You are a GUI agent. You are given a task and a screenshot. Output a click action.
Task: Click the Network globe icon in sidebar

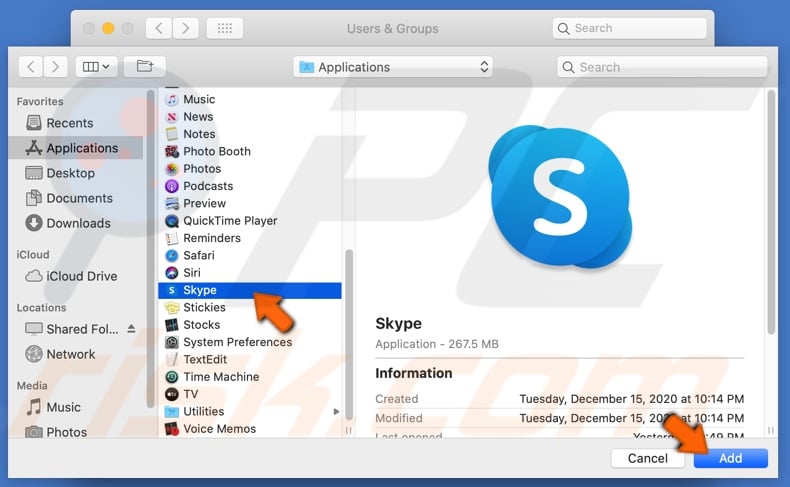[x=34, y=354]
